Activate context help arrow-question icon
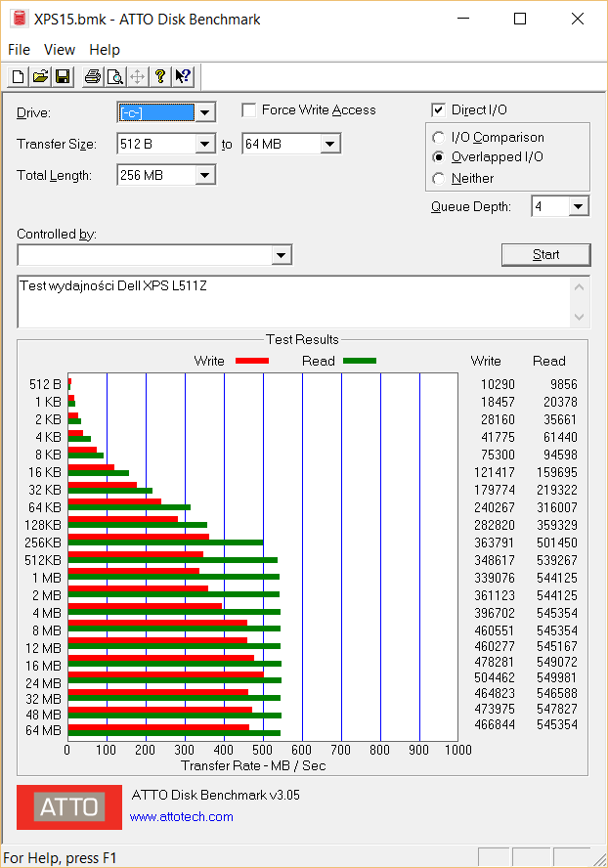 pos(183,76)
